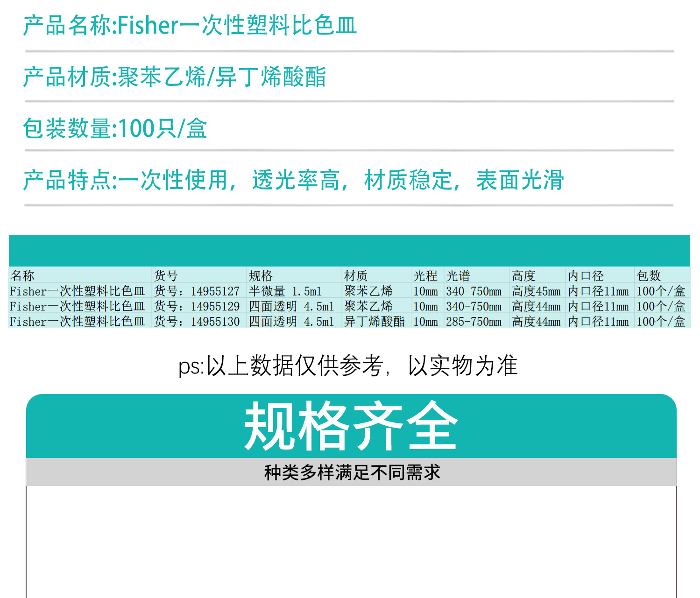Select "内口径11mm" in the 14955129 row
Image resolution: width=700 pixels, height=598 pixels.
pos(598,306)
